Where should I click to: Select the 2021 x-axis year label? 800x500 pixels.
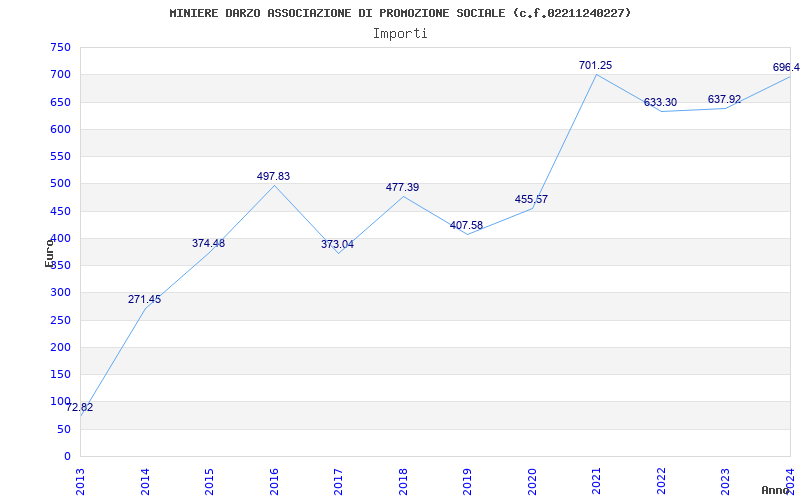[x=597, y=480]
